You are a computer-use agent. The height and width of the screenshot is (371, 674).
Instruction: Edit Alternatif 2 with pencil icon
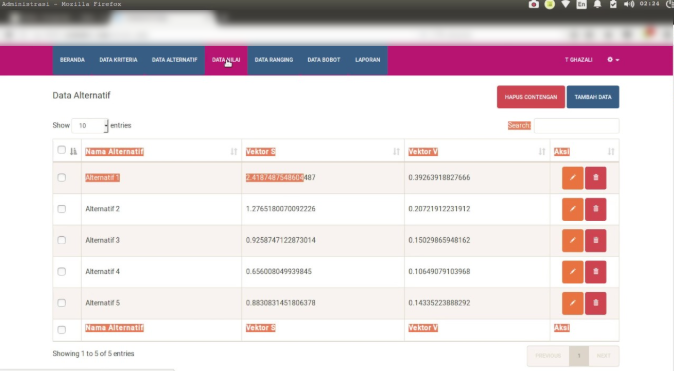[573, 209]
